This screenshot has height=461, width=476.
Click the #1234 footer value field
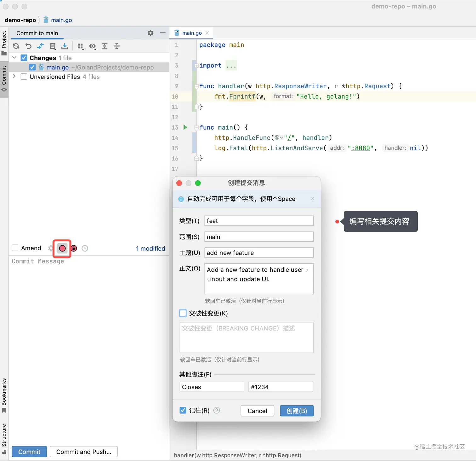[281, 387]
